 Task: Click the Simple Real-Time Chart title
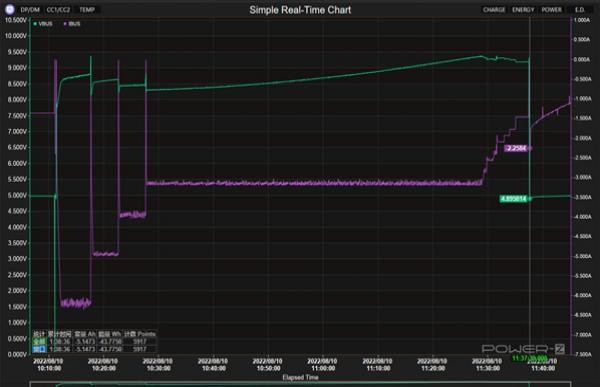[x=300, y=10]
